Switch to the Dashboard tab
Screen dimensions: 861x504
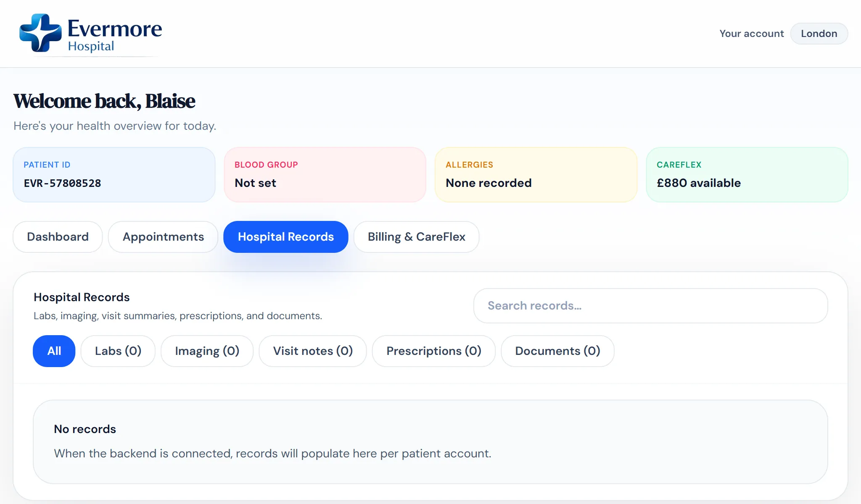pyautogui.click(x=58, y=237)
